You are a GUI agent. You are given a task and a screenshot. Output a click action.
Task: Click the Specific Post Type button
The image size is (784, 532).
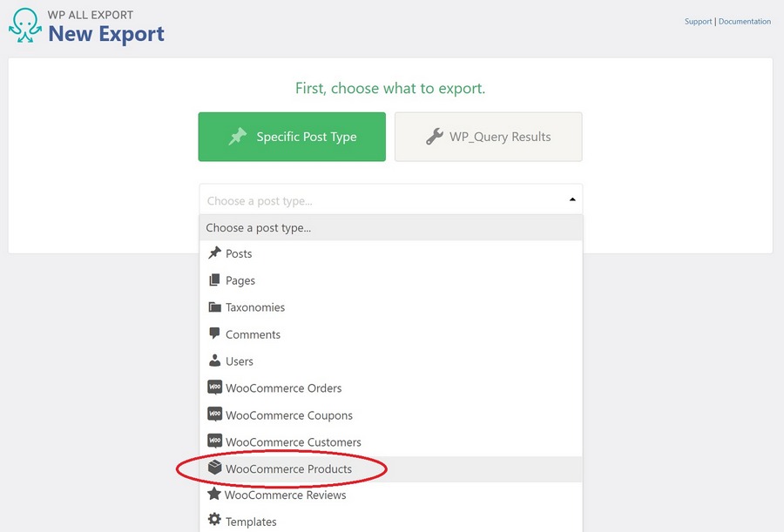point(292,136)
